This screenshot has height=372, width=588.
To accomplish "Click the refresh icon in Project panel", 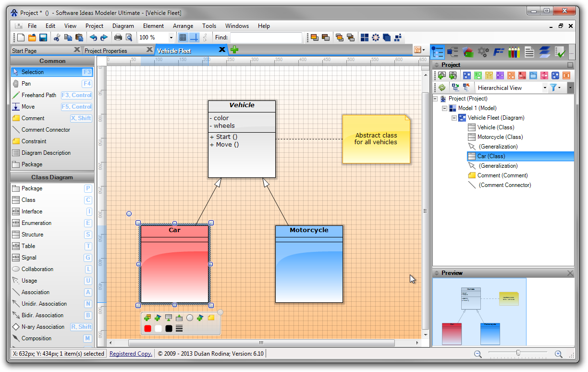I will [441, 87].
